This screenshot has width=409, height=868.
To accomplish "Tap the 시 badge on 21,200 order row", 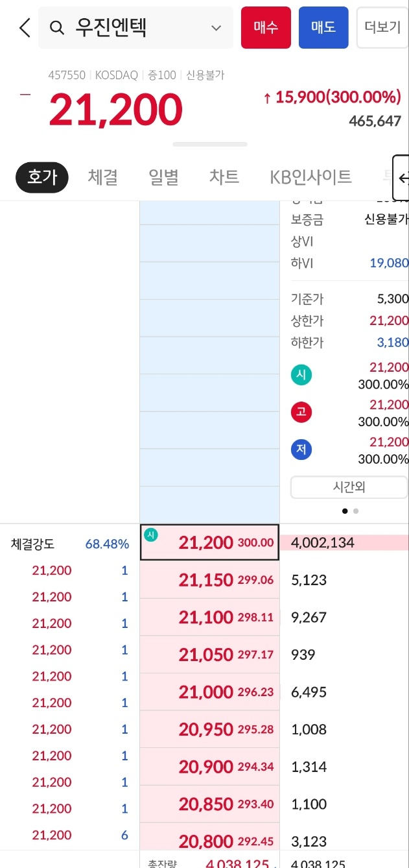I will (151, 535).
